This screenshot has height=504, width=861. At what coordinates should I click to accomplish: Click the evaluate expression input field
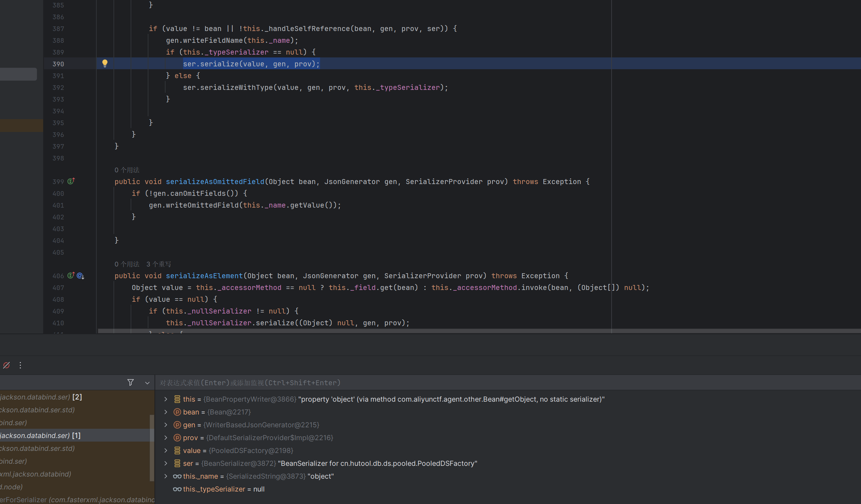428,383
